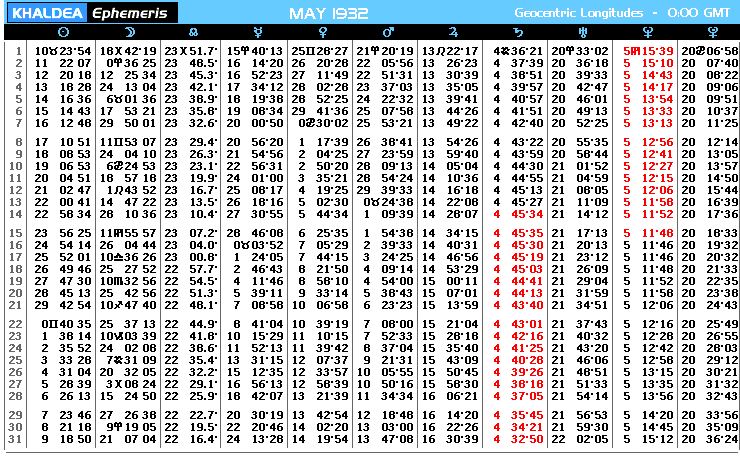The width and height of the screenshot is (740, 460).
Task: Click Moon ingress 11♊53 07 on day 8
Action: pos(128,142)
